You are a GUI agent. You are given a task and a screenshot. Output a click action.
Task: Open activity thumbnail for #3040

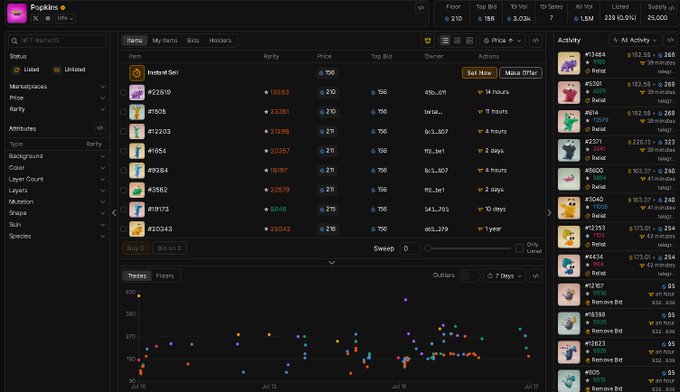[x=569, y=208]
